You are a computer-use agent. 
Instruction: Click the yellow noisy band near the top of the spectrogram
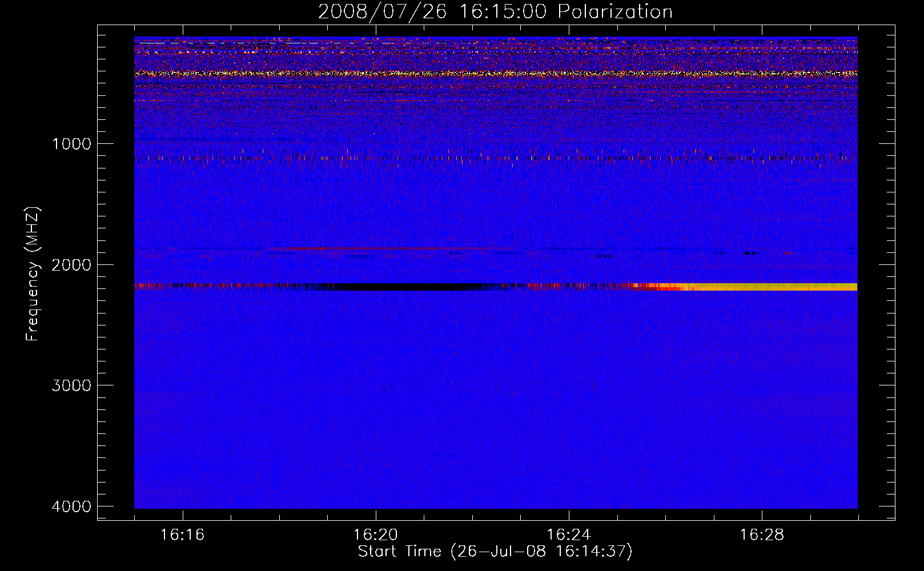tap(496, 73)
